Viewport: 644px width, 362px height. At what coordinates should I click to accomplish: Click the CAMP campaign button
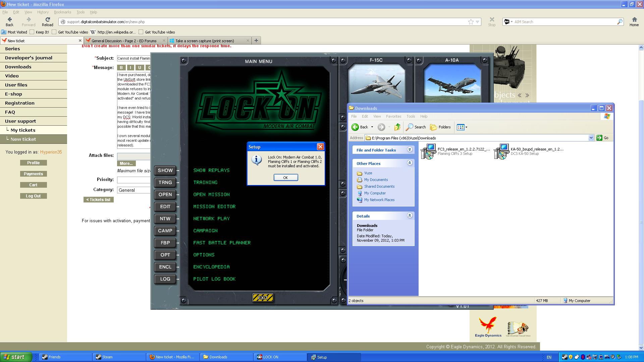tap(165, 231)
